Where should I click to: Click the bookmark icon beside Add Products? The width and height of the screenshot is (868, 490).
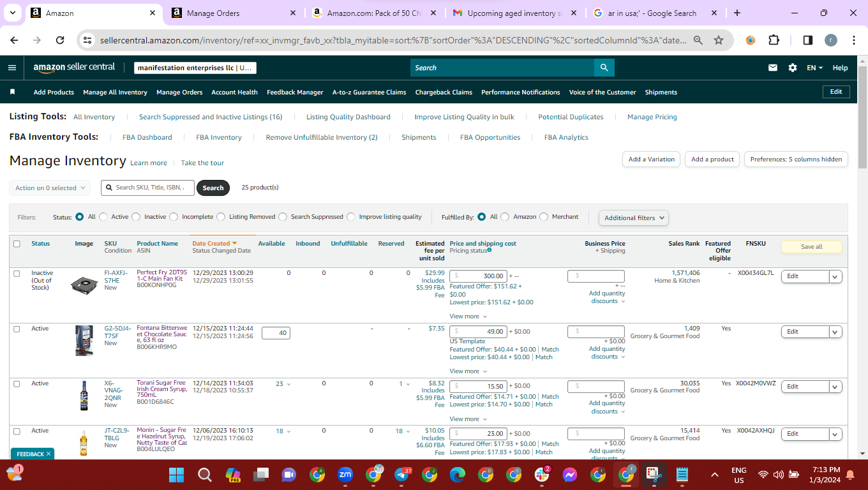tap(12, 92)
